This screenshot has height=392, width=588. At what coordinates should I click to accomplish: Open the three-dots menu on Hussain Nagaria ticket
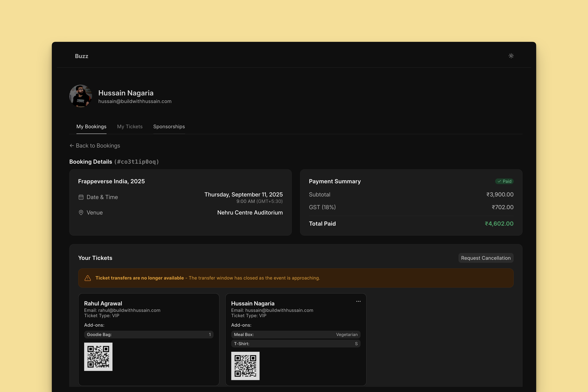pyautogui.click(x=358, y=301)
